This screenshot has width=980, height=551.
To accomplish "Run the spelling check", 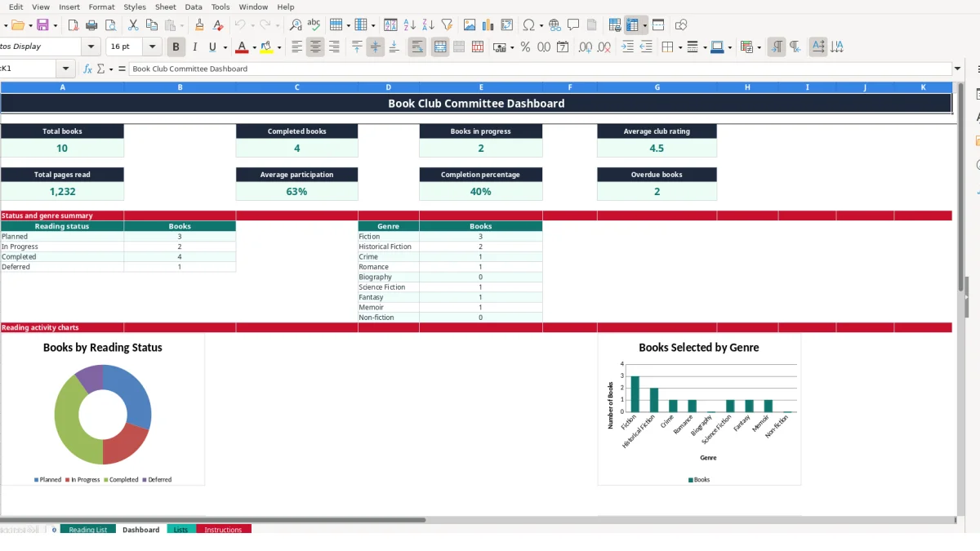I will (314, 25).
